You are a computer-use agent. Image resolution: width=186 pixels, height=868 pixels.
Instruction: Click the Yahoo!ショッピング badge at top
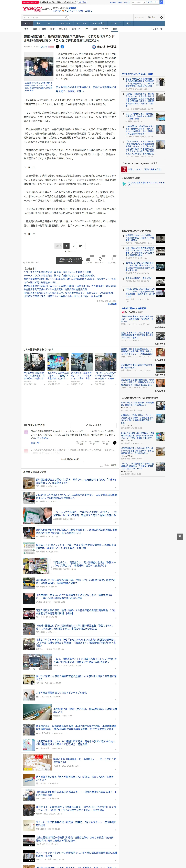30,2
